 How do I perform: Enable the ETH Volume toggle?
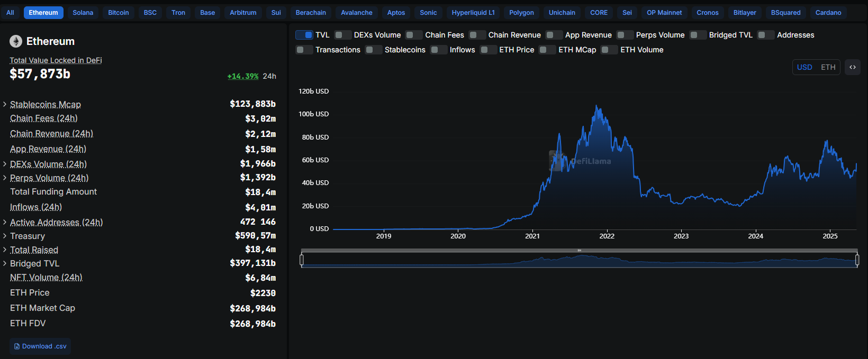coord(609,50)
